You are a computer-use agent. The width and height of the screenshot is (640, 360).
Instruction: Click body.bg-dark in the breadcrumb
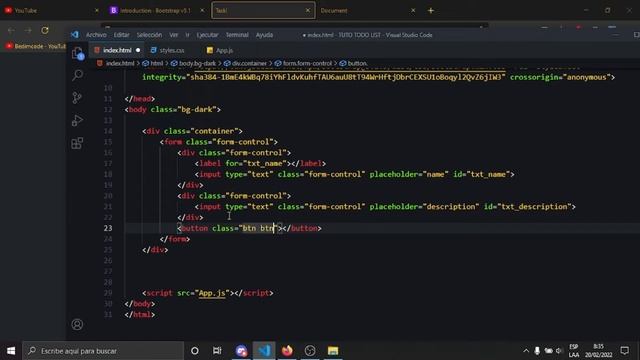click(197, 63)
